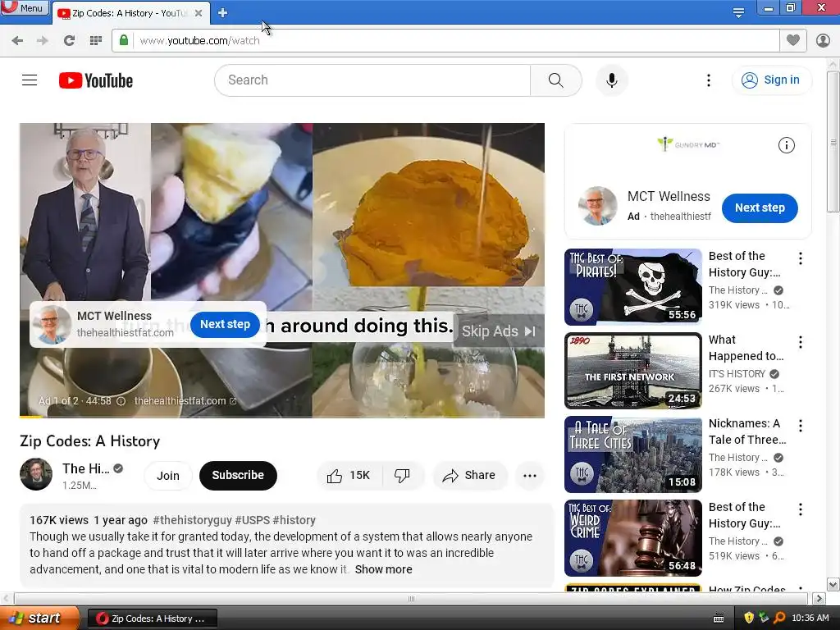Screen dimensions: 840x630
Task: Open the security shield tray icon
Action: tap(749, 619)
